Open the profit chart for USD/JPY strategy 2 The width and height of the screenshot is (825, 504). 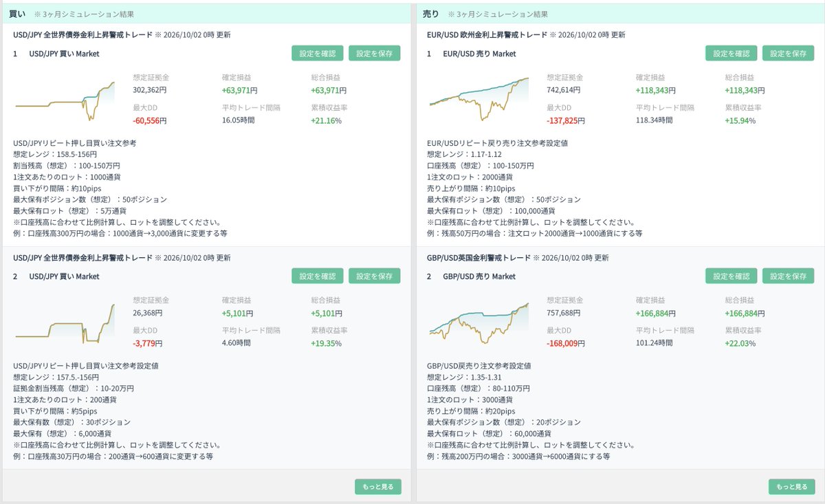coord(65,322)
